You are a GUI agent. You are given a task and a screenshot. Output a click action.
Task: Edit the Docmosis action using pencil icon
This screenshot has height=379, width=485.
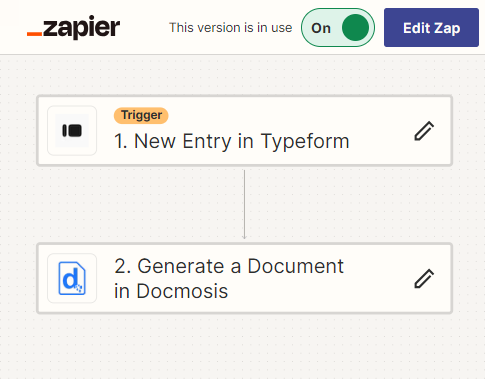pos(424,278)
